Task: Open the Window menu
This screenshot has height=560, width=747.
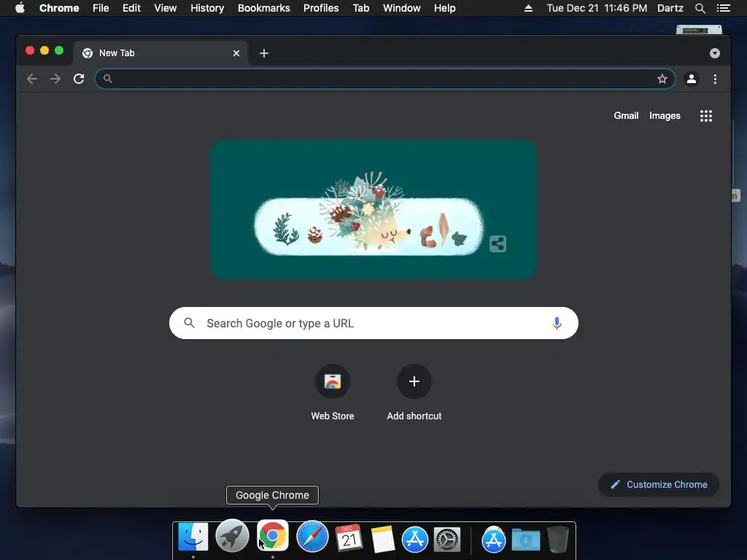Action: click(402, 8)
